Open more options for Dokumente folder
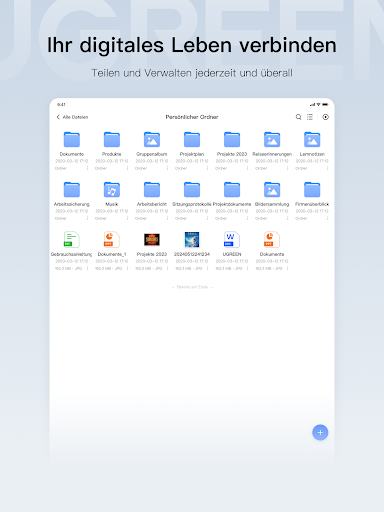Screen dimensions: 384x512 pos(87,168)
